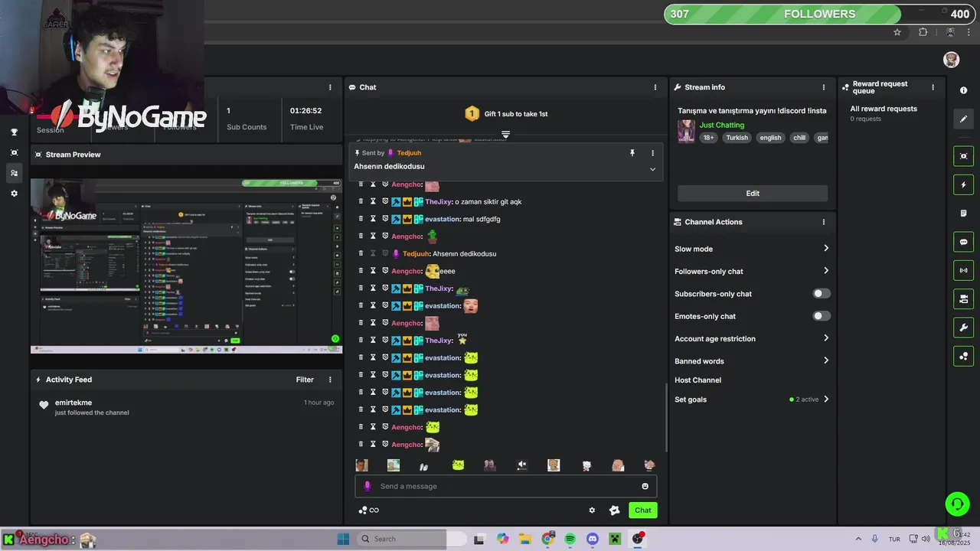Open the session stats panel three-dot menu

point(331,87)
